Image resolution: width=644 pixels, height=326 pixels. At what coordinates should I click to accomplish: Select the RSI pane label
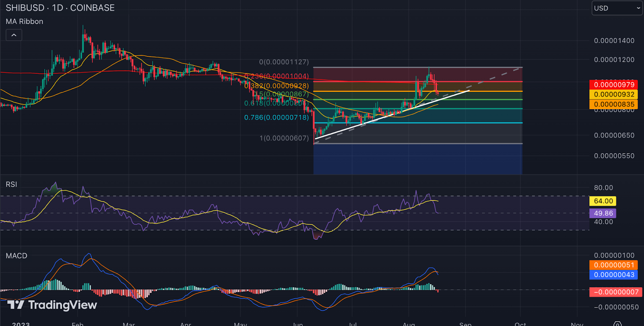[x=11, y=184]
